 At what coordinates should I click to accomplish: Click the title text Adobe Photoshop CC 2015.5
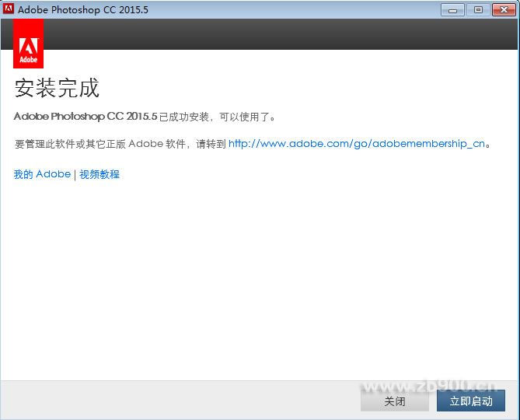(83, 9)
